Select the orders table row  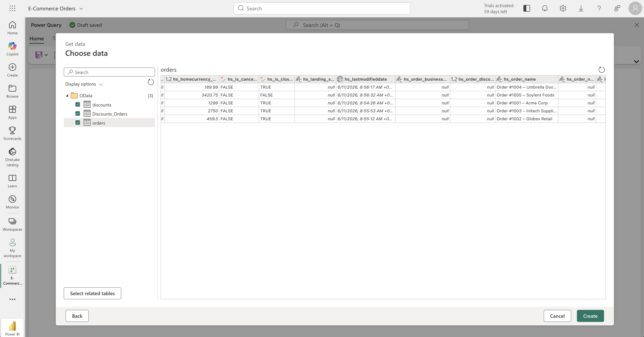(x=109, y=123)
